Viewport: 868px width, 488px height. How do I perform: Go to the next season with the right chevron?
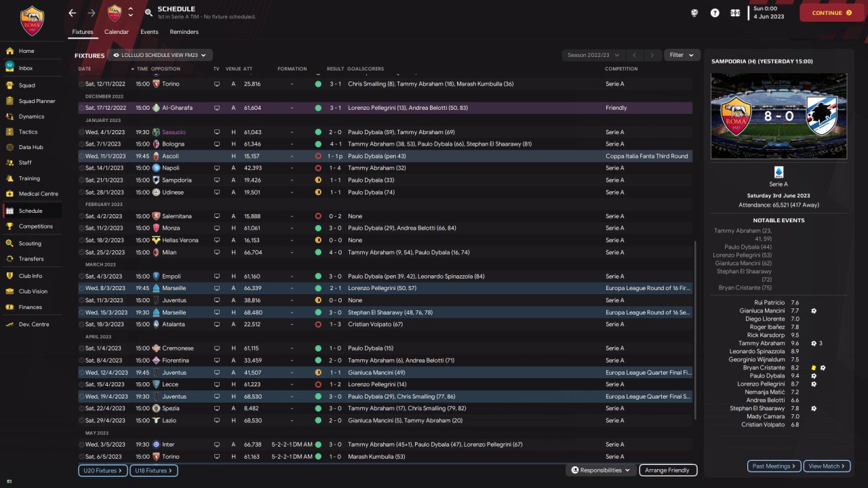point(652,55)
